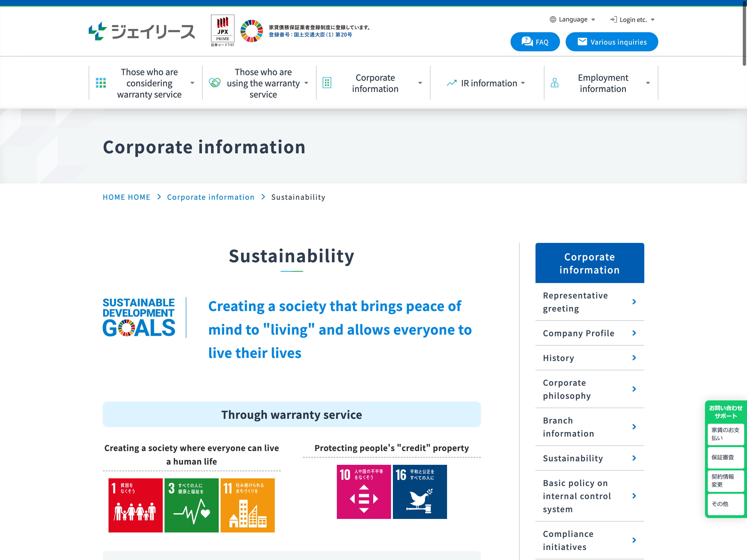
Task: Expand the Login etc. dropdown
Action: tap(633, 20)
